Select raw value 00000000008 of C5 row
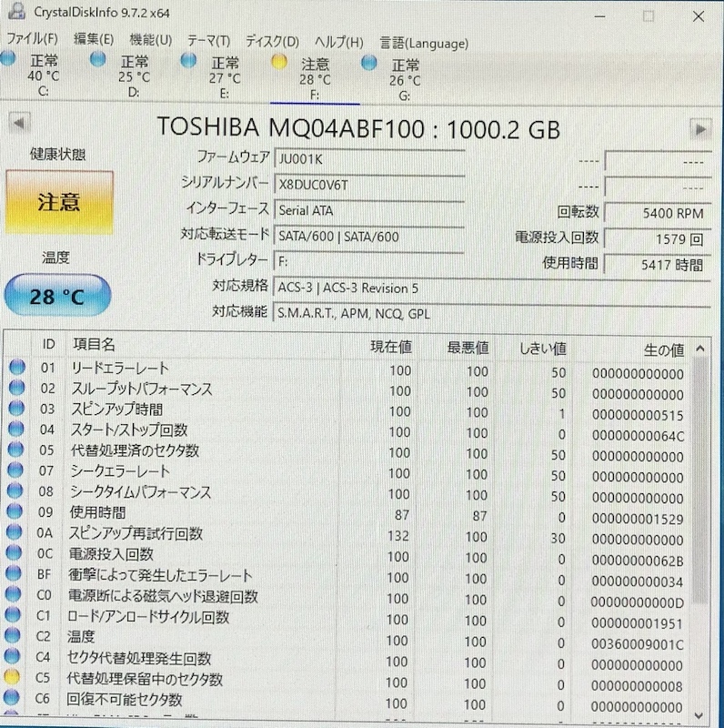 [x=637, y=686]
